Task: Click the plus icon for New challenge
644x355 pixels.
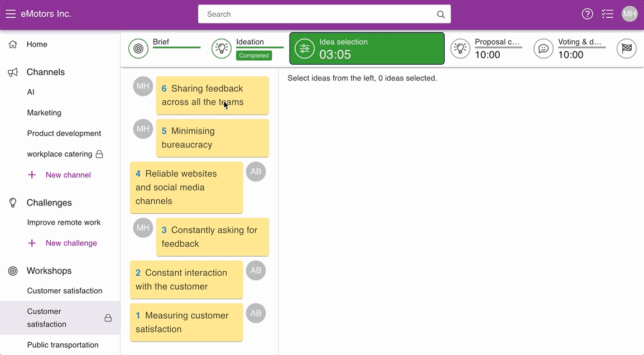Action: 32,243
